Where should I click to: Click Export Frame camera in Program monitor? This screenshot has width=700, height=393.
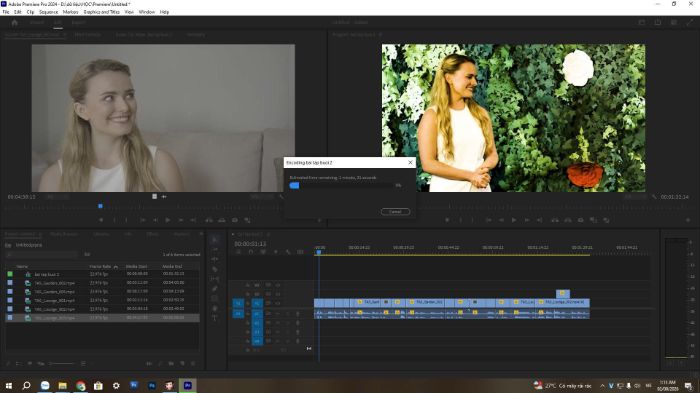pos(580,220)
